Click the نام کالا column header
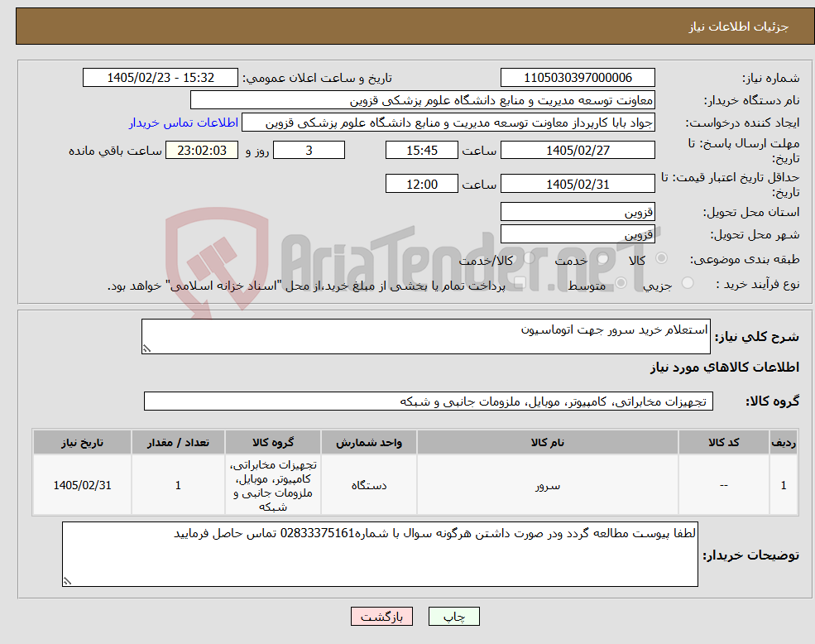The height and width of the screenshot is (644, 815). click(x=547, y=442)
